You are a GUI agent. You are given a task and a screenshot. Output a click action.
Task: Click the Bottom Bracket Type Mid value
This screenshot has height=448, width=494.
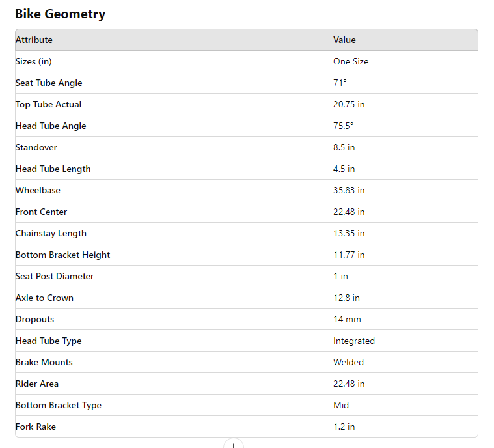(341, 405)
